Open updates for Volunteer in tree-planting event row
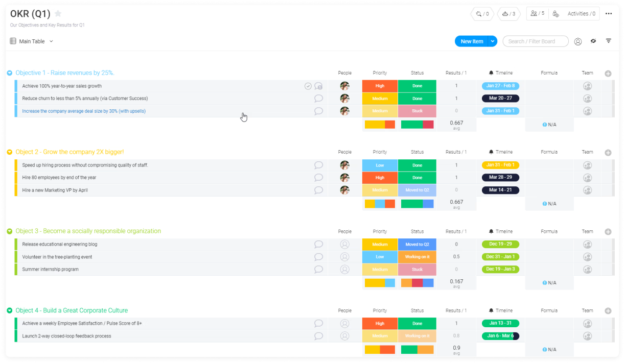 click(318, 257)
